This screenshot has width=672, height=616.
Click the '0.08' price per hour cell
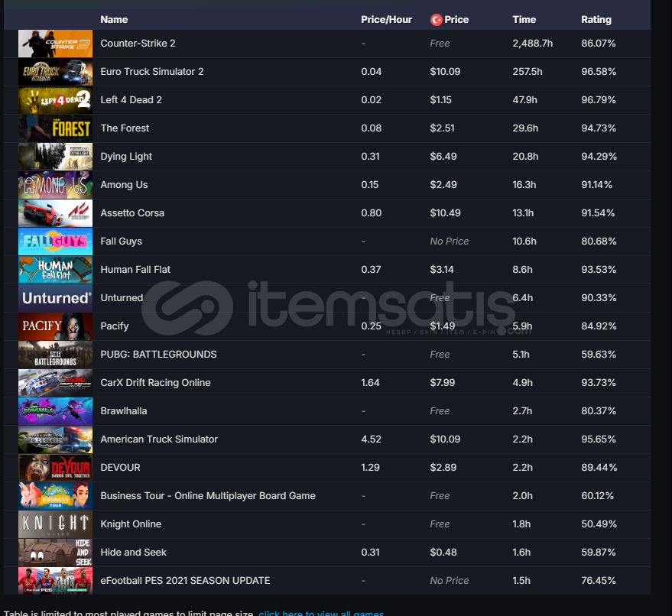coord(371,128)
